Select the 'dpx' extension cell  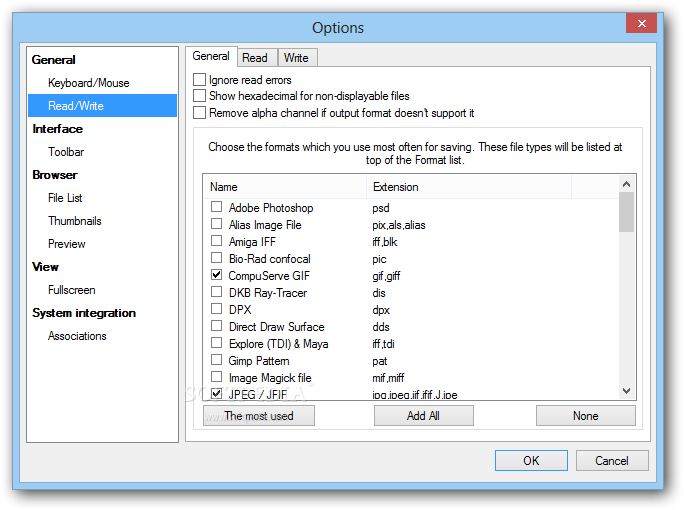pos(381,310)
